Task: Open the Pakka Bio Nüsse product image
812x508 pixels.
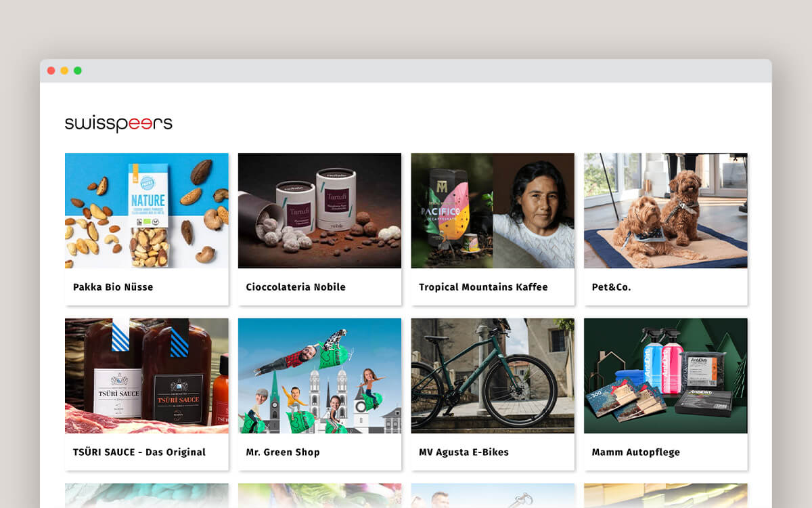Action: coord(147,211)
